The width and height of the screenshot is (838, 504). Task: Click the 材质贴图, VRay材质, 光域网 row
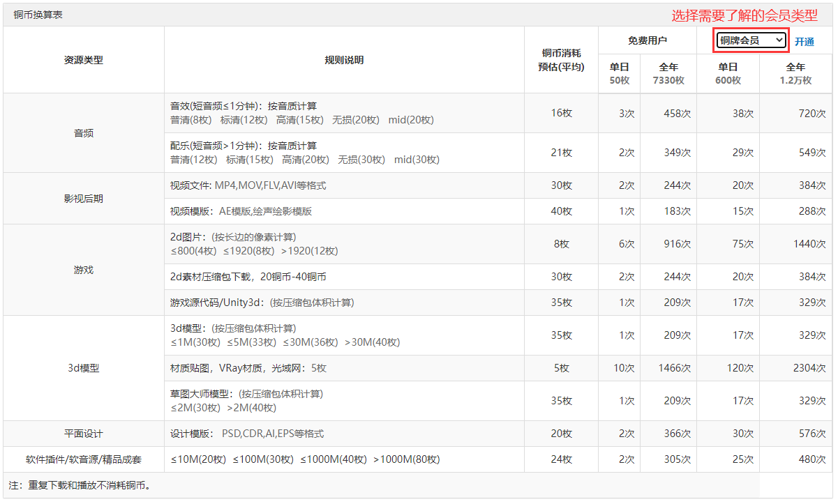pos(344,368)
